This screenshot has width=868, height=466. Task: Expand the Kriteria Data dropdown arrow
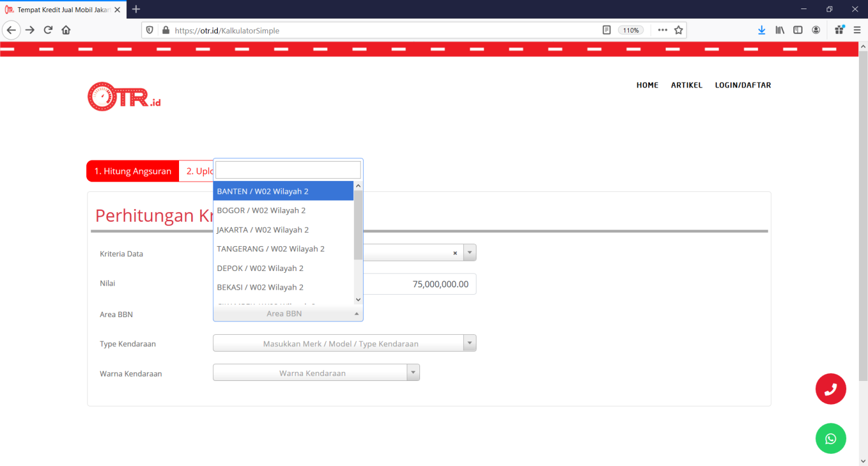(470, 253)
